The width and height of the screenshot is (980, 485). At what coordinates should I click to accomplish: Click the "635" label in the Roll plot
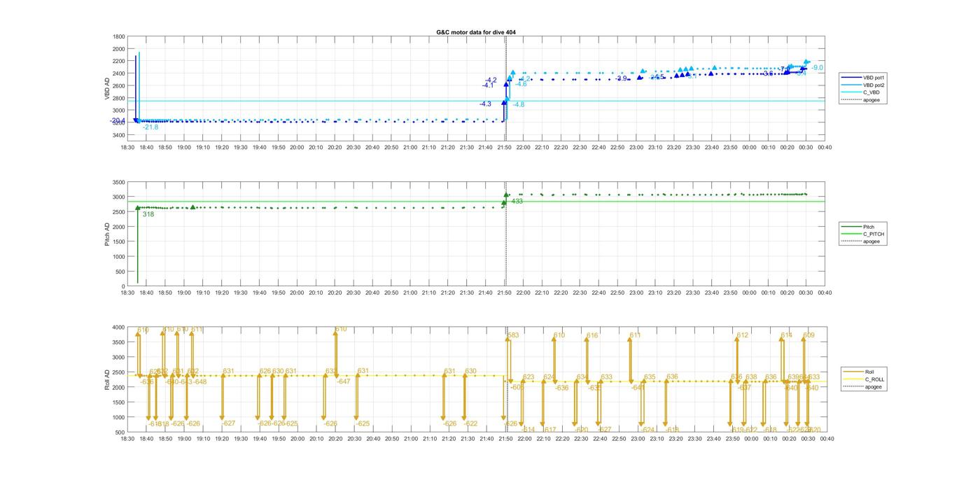pyautogui.click(x=650, y=377)
